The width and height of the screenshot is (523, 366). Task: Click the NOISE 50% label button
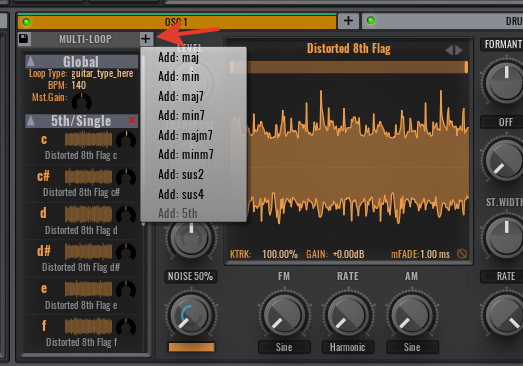point(190,277)
